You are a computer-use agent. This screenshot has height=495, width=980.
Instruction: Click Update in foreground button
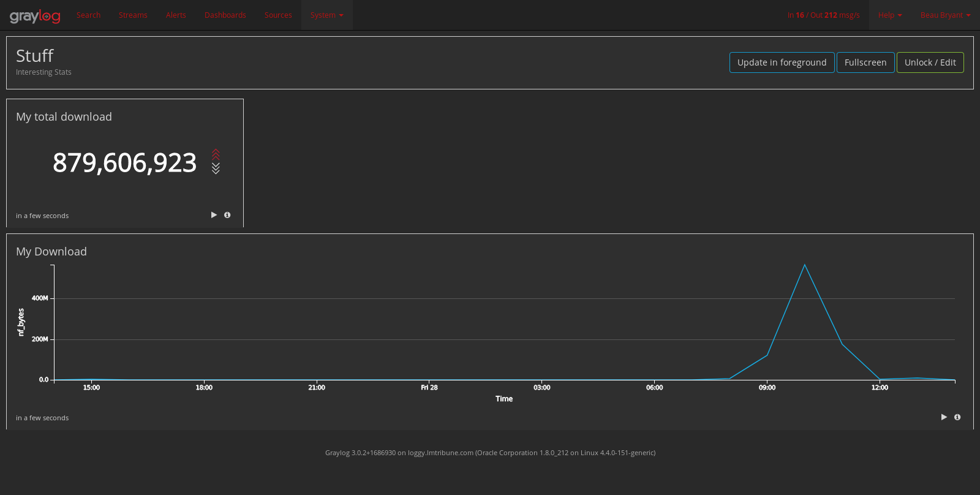782,62
